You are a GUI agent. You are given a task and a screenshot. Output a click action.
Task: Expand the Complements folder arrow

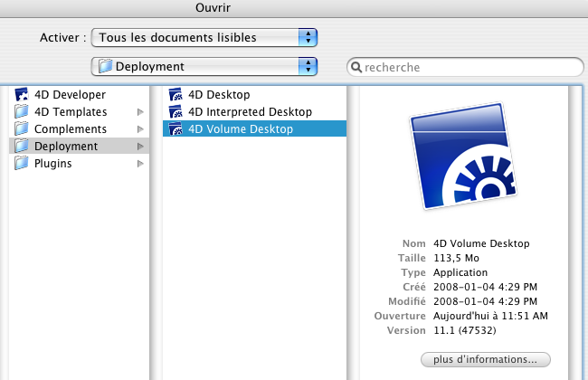click(x=140, y=129)
